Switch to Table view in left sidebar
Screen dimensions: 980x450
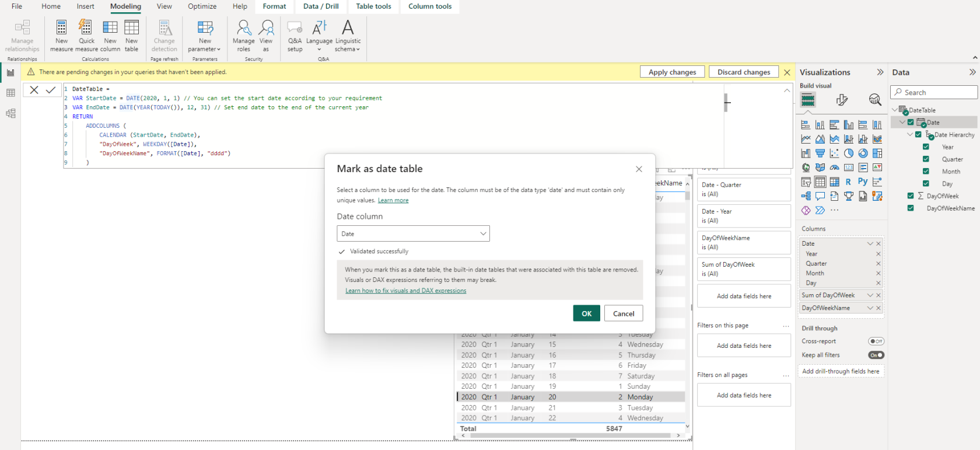(10, 93)
